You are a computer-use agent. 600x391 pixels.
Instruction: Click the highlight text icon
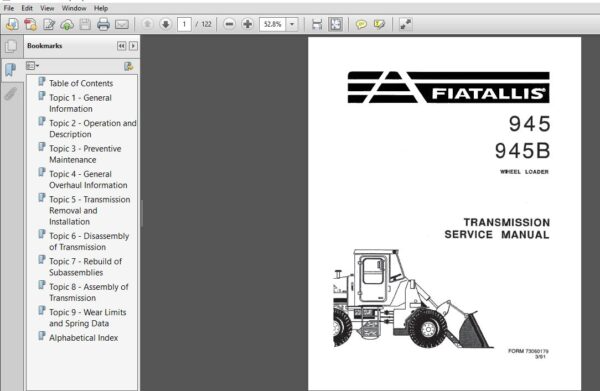(x=379, y=24)
